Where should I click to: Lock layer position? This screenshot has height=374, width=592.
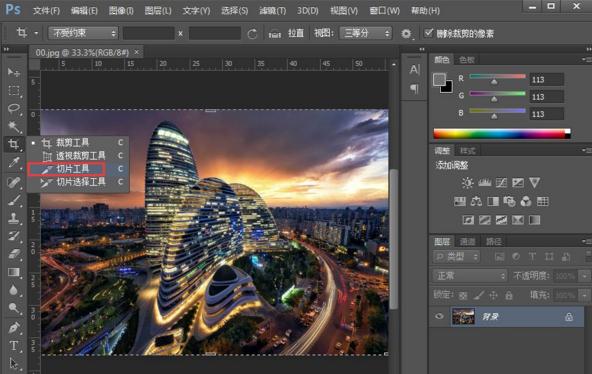pyautogui.click(x=493, y=295)
